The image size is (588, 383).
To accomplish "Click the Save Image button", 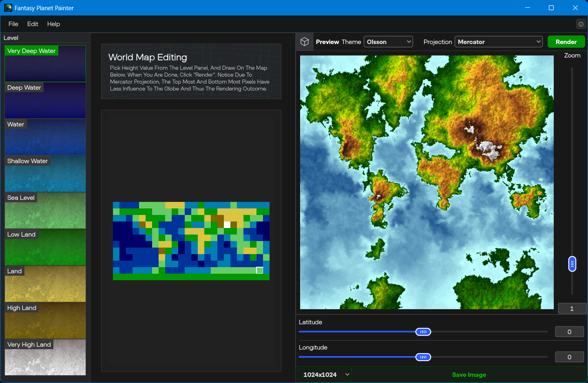I will pyautogui.click(x=469, y=374).
